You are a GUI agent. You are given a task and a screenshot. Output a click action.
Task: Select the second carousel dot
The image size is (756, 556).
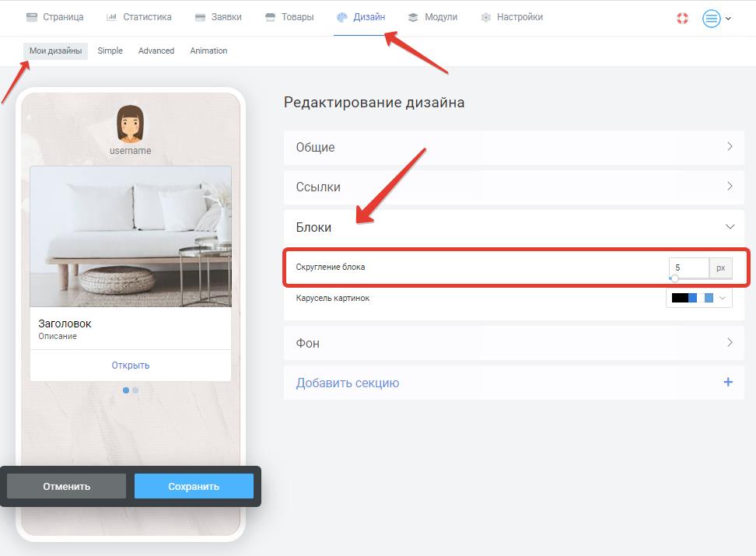point(135,390)
